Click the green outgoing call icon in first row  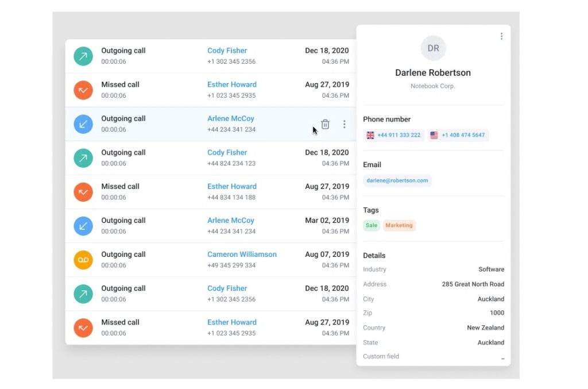coord(83,56)
